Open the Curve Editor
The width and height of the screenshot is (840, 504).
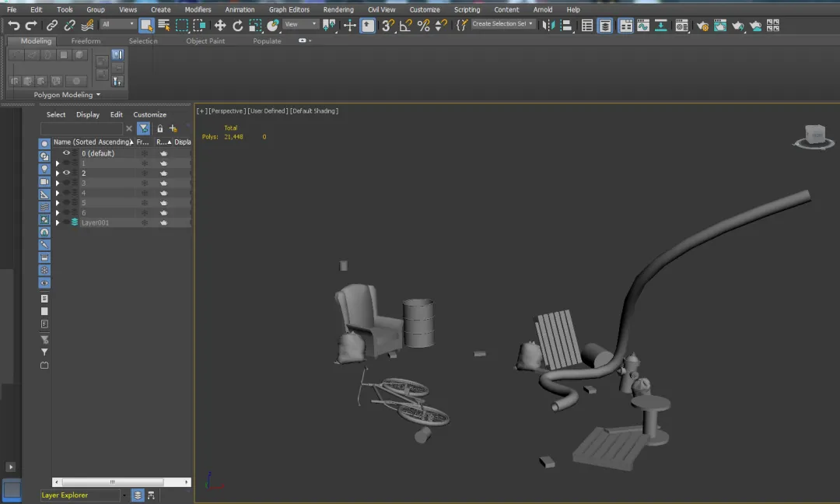click(643, 26)
